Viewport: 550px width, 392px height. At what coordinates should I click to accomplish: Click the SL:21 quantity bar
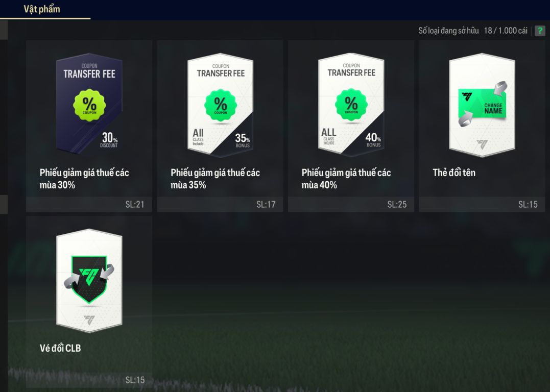click(89, 204)
